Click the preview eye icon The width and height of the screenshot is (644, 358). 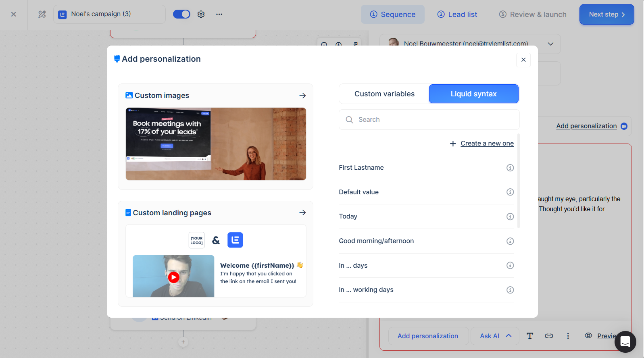coord(588,335)
